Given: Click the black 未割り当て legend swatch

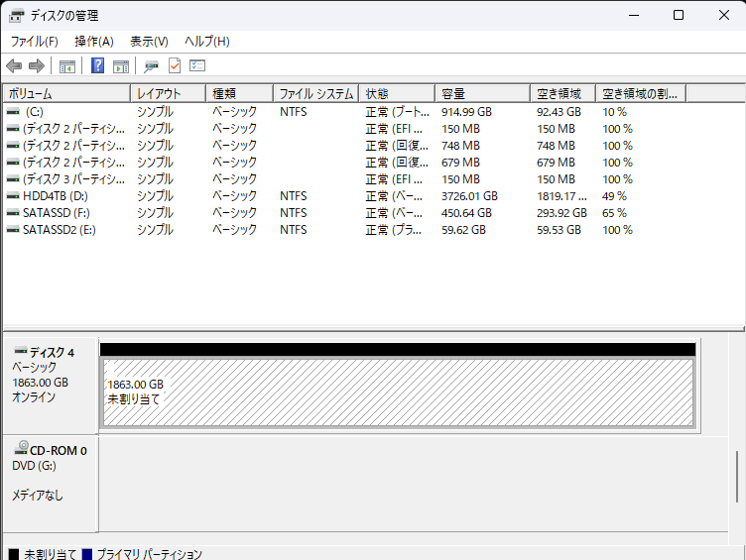Looking at the screenshot, I should click(14, 554).
